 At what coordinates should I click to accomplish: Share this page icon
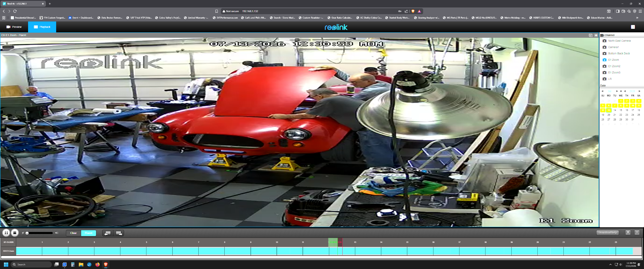click(x=406, y=11)
